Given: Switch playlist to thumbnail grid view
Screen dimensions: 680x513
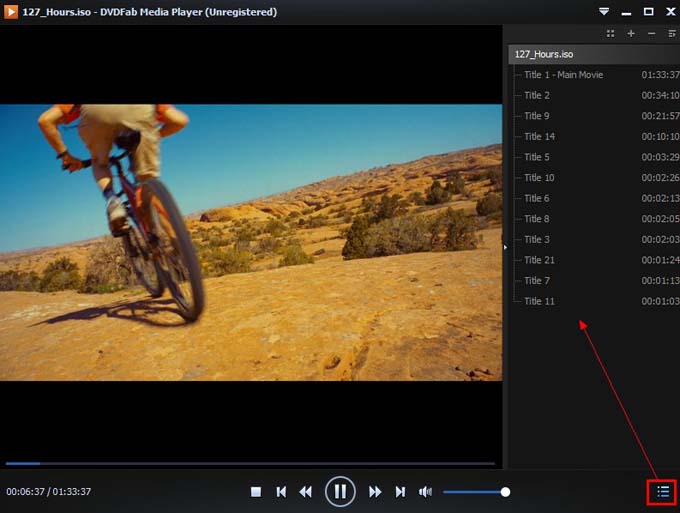Looking at the screenshot, I should click(x=610, y=33).
